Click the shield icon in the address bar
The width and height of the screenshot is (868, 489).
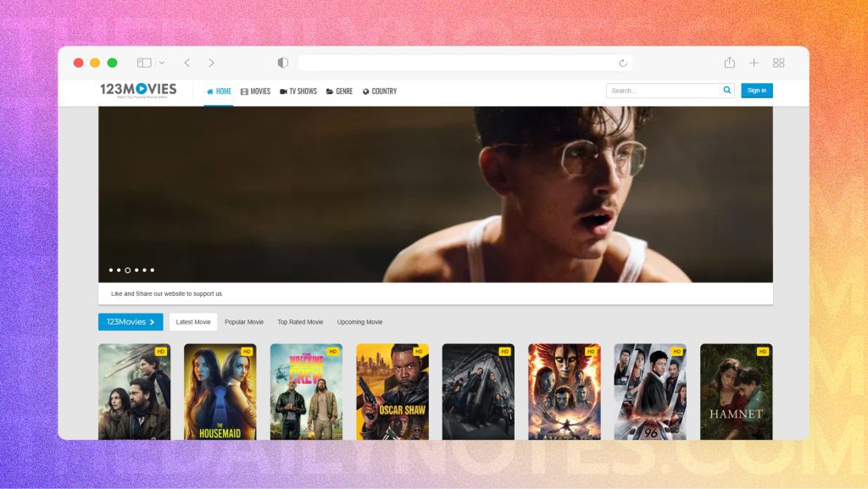click(x=282, y=62)
